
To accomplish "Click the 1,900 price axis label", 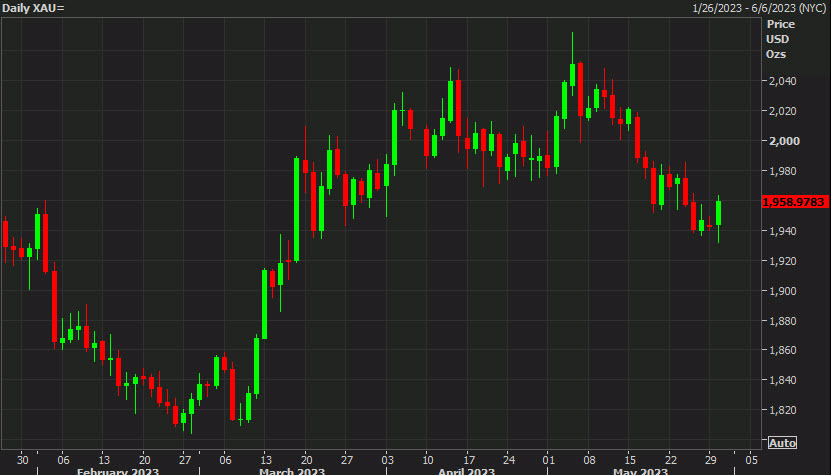I will [781, 291].
